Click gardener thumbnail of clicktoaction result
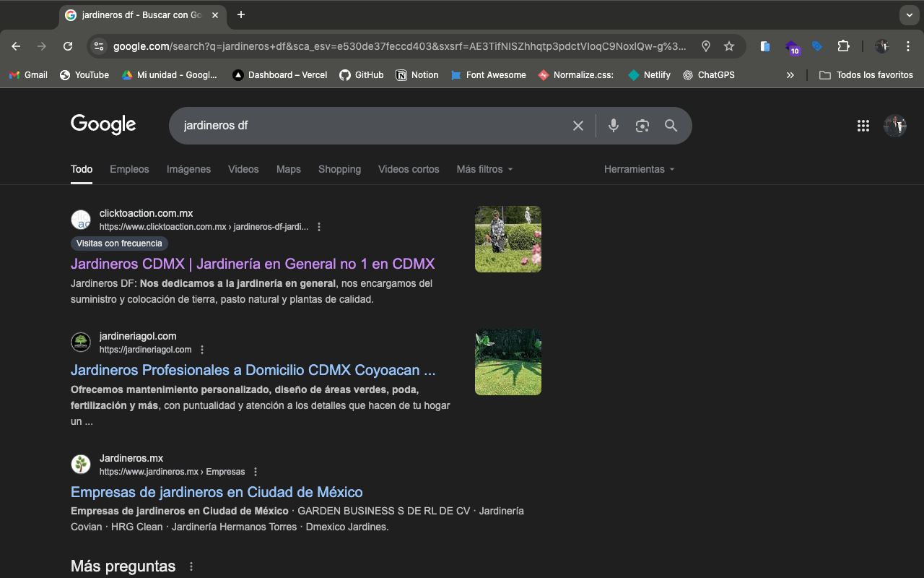This screenshot has height=578, width=924. pyautogui.click(x=508, y=239)
